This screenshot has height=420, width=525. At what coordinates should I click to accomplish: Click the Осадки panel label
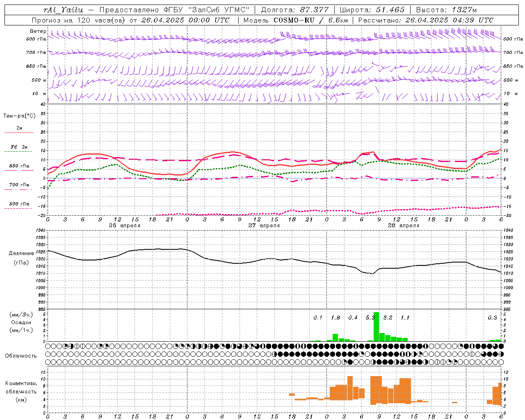[x=21, y=322]
